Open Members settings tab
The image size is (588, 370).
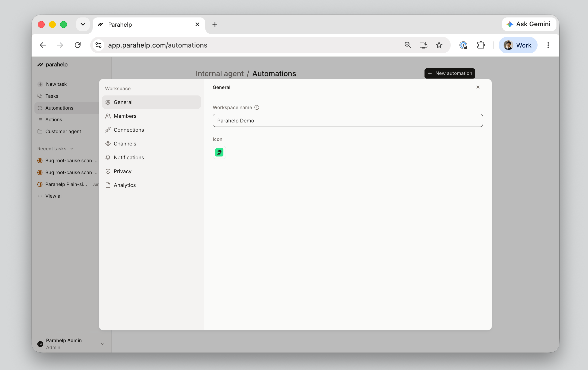(151, 116)
